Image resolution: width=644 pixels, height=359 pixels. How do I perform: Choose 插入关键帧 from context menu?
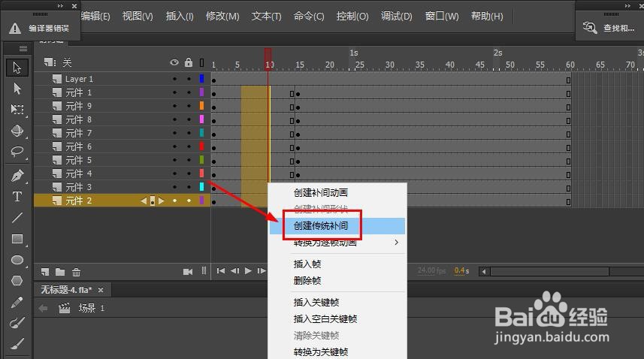(x=337, y=303)
